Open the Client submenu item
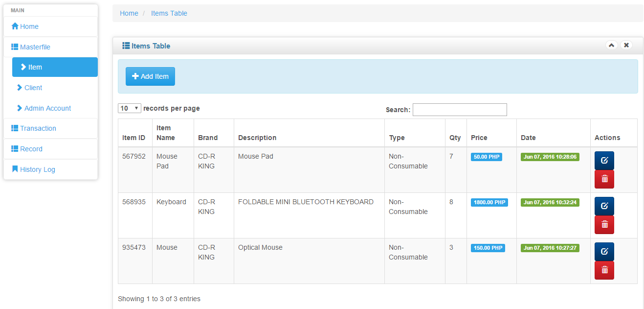The width and height of the screenshot is (644, 309). tap(33, 88)
